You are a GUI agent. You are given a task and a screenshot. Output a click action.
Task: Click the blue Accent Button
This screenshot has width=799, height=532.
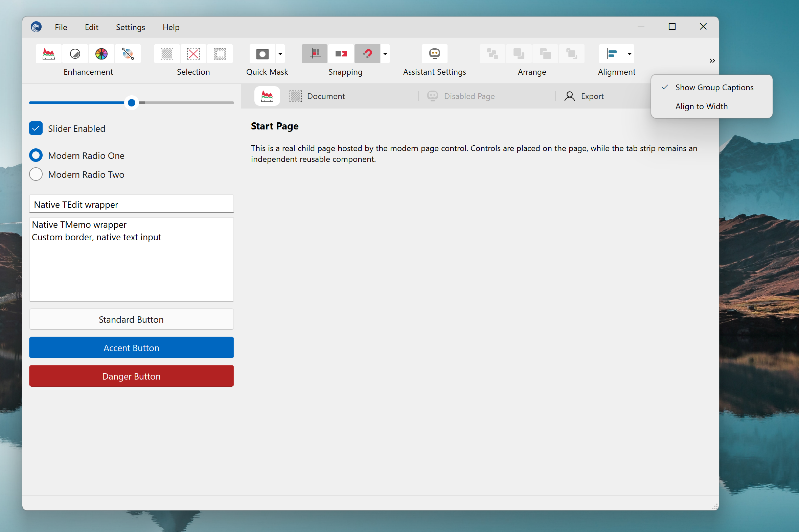(131, 348)
